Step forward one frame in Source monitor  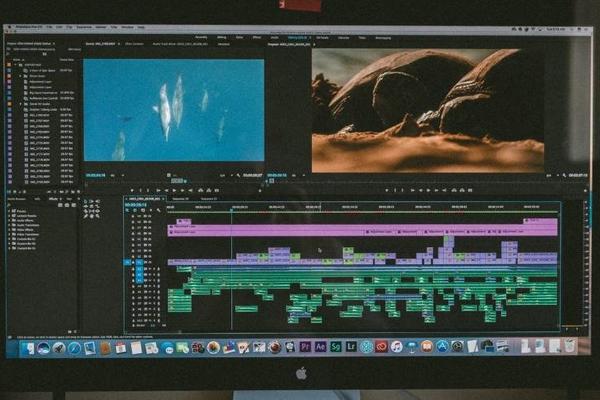point(182,190)
